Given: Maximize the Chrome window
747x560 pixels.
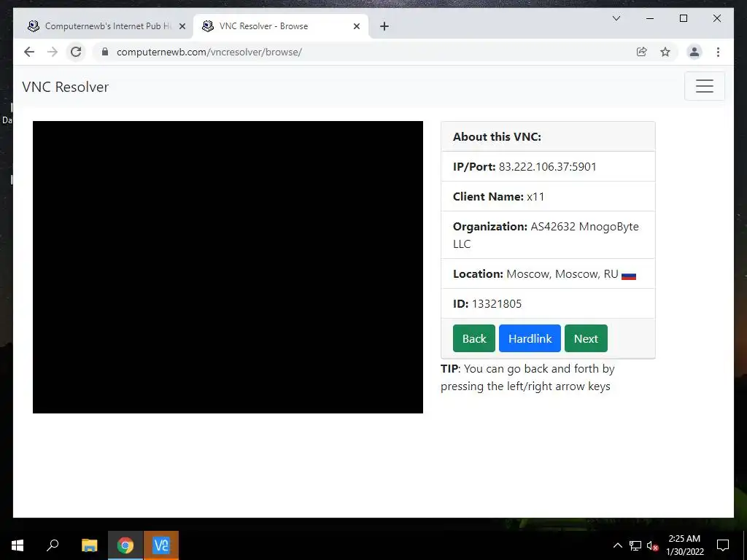Looking at the screenshot, I should pyautogui.click(x=683, y=18).
